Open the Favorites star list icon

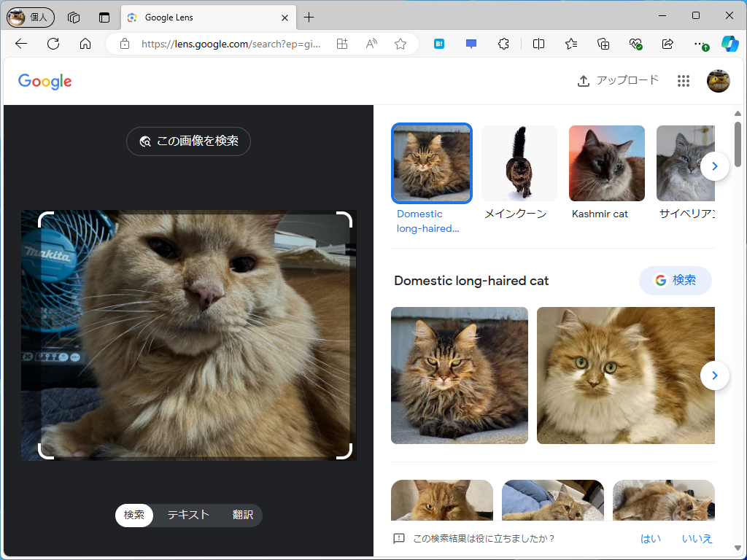tap(571, 44)
